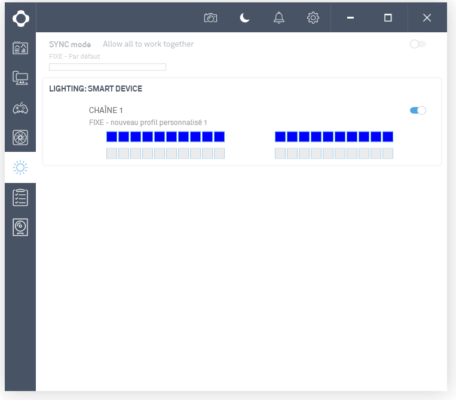Open the fan cooling sidebar icon
The image size is (456, 400).
click(x=20, y=137)
